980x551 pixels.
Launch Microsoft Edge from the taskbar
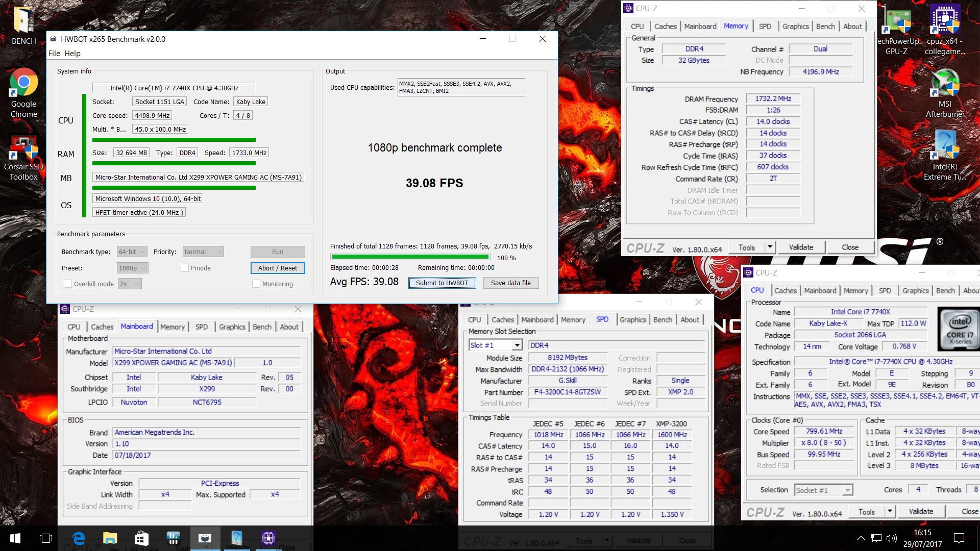[x=79, y=538]
